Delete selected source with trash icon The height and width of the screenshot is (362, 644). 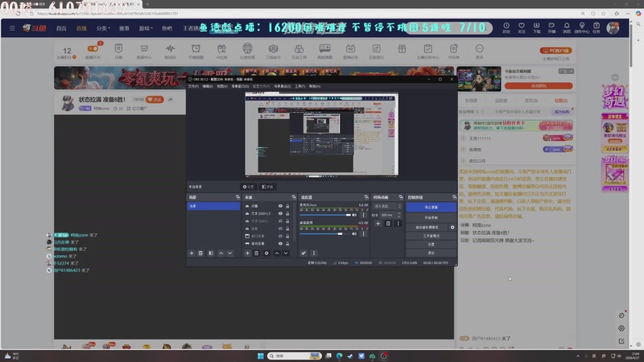[257, 253]
